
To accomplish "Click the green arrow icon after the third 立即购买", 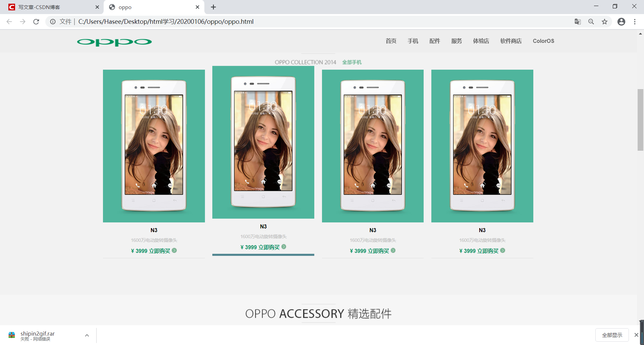I will (393, 251).
